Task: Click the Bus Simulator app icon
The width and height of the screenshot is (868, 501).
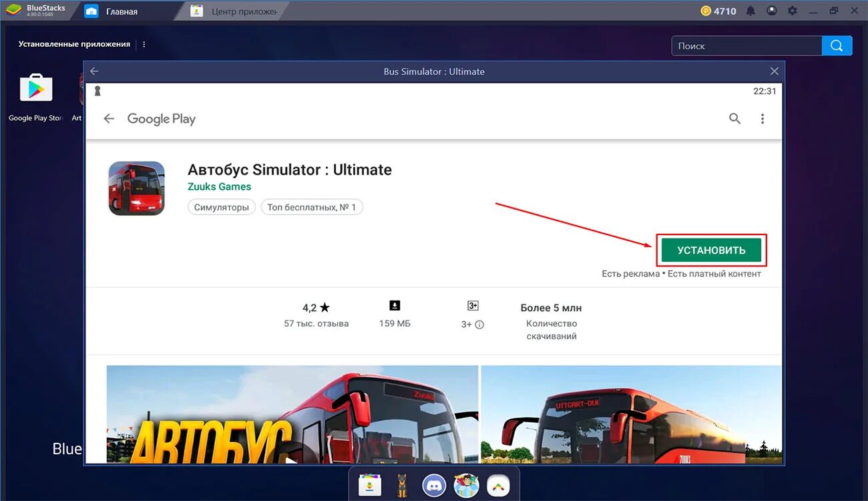Action: click(136, 188)
